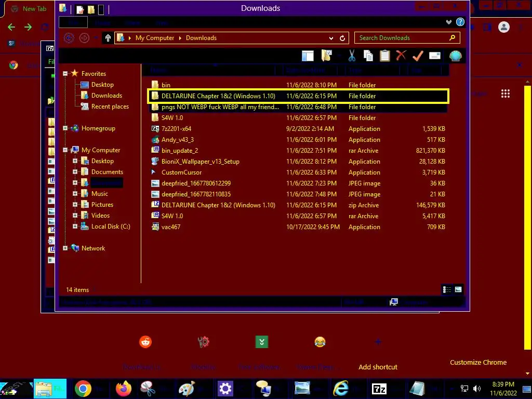Expand the Network tree node
Image resolution: width=532 pixels, height=399 pixels.
[x=65, y=248]
